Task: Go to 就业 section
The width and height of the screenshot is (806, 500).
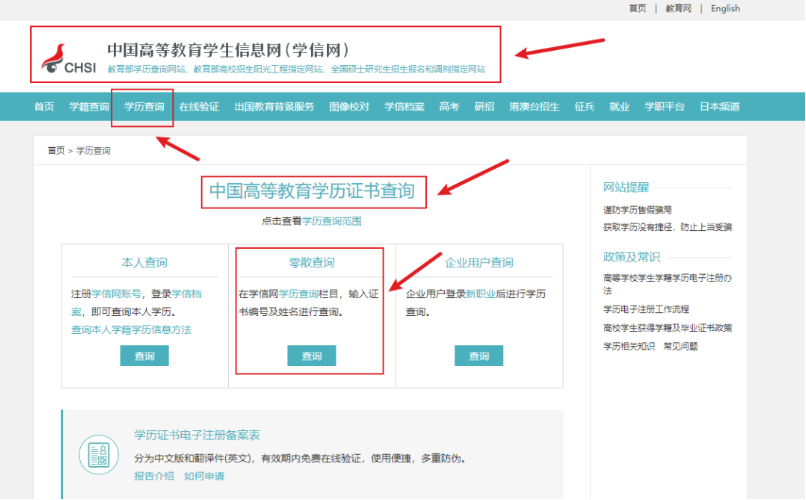Action: click(x=619, y=106)
